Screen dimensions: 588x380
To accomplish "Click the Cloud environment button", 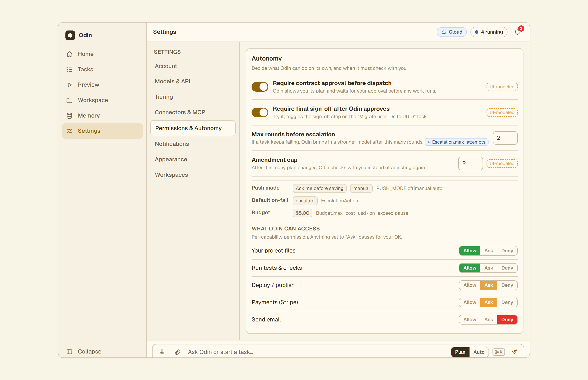I will pos(452,32).
